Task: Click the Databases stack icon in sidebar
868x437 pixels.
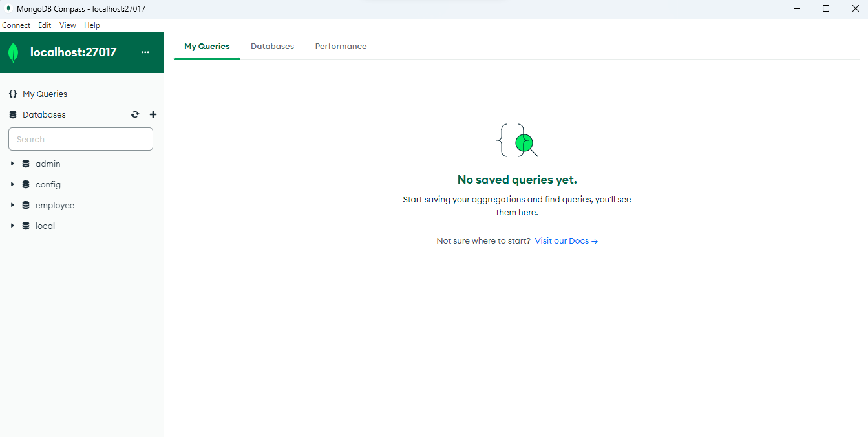Action: pyautogui.click(x=13, y=114)
